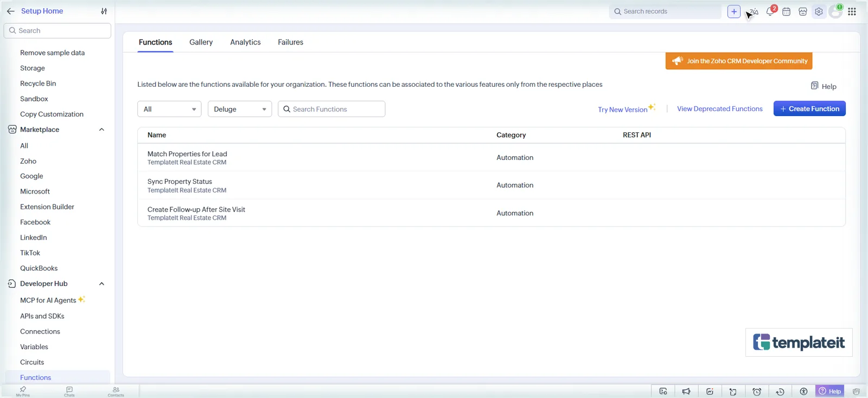The width and height of the screenshot is (868, 398).
Task: Click the back arrow beside Setup Home
Action: pos(10,11)
